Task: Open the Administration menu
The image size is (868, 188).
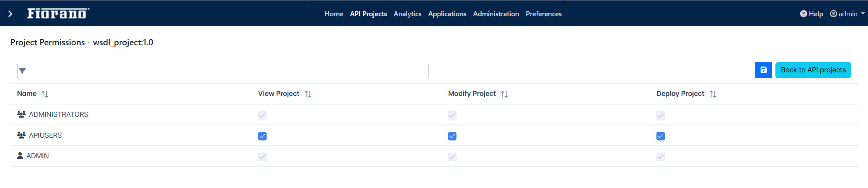Action: tap(496, 14)
